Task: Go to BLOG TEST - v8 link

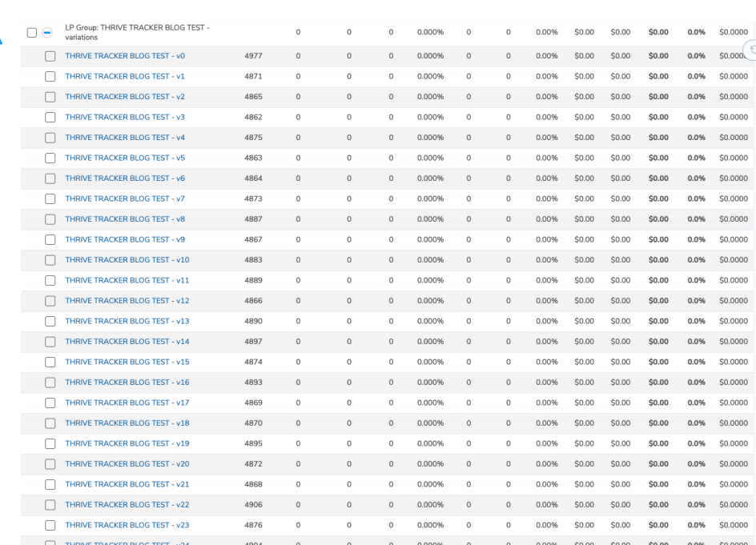Action: coord(125,218)
